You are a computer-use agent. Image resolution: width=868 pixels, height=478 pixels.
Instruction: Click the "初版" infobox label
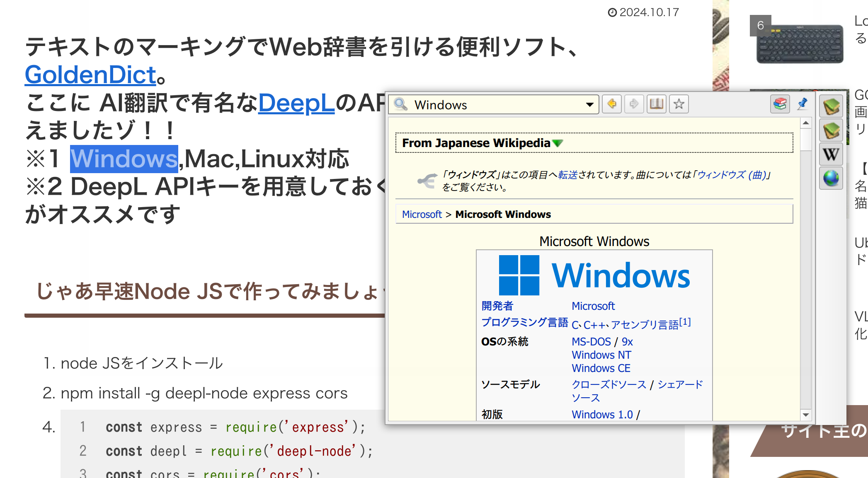point(492,415)
